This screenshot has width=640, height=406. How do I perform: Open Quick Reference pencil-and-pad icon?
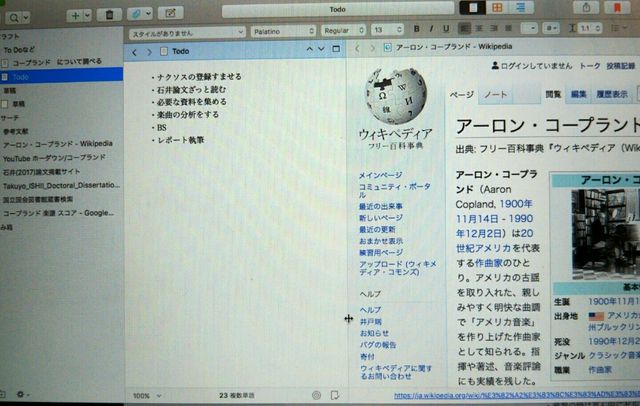pyautogui.click(x=171, y=13)
